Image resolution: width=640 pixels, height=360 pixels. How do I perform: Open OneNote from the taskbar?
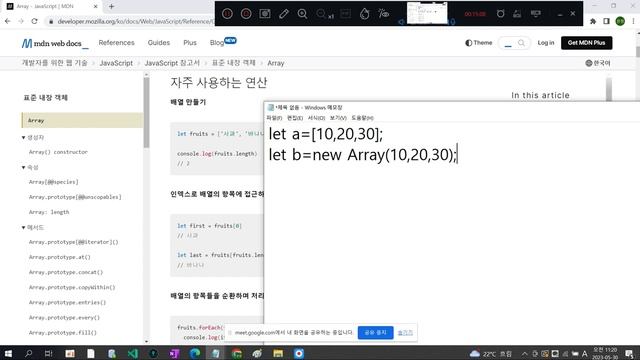click(x=174, y=353)
